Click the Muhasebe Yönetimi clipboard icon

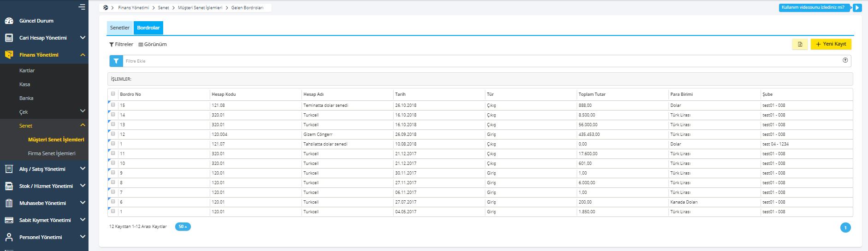tap(9, 203)
